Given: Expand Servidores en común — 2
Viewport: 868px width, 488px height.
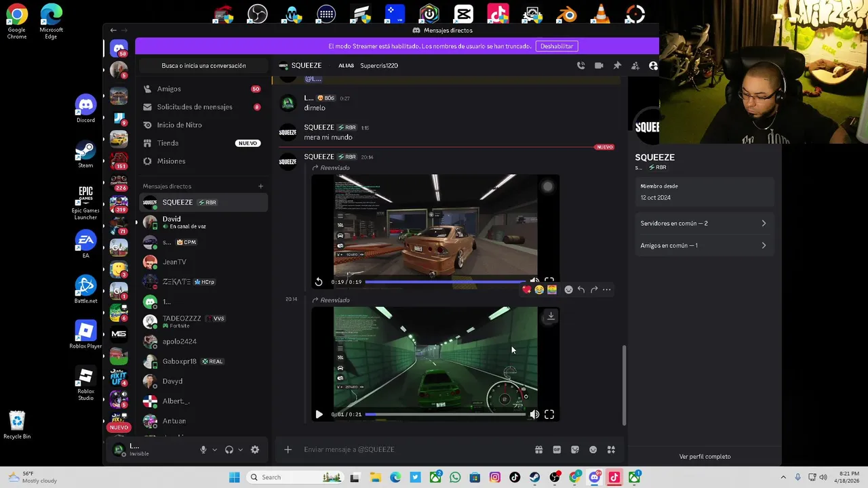Looking at the screenshot, I should 704,223.
